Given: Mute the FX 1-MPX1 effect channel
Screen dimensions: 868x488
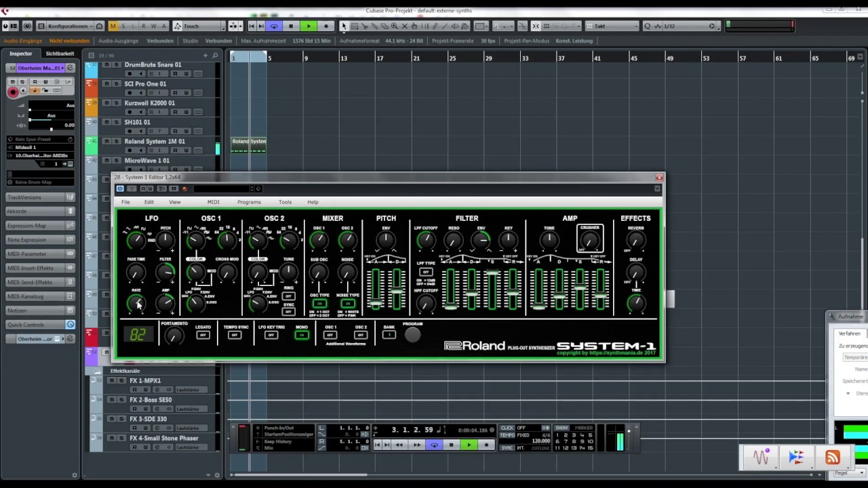Looking at the screenshot, I should [x=112, y=381].
